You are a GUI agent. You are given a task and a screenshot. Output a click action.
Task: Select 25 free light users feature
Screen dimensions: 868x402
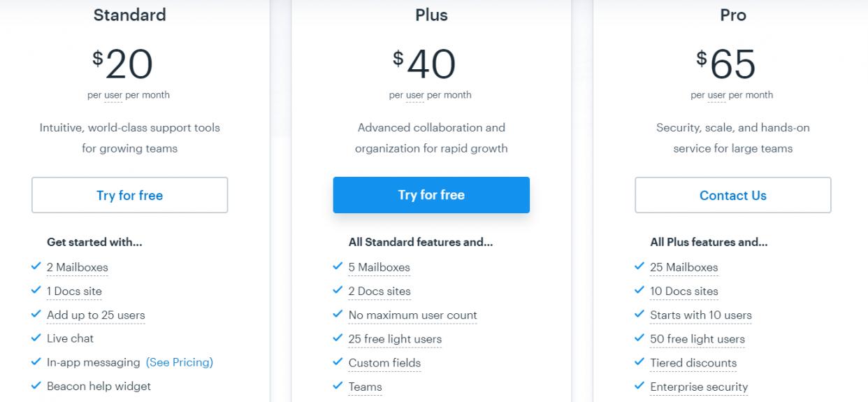click(x=395, y=339)
